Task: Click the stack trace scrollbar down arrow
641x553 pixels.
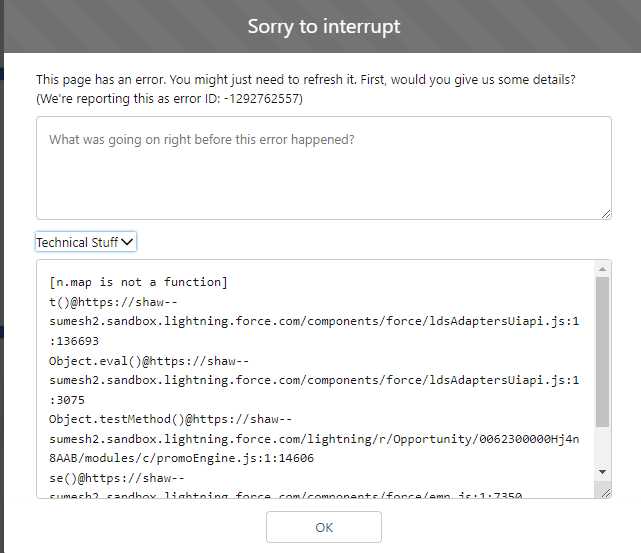Action: point(602,471)
